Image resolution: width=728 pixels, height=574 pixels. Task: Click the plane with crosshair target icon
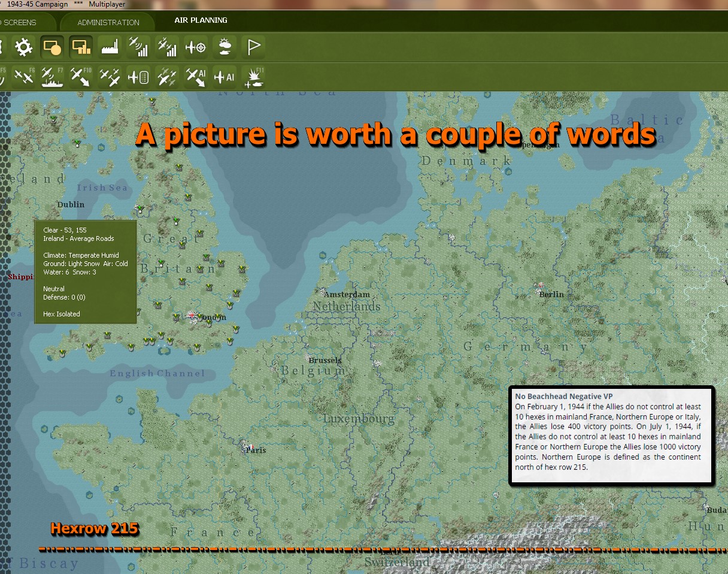pyautogui.click(x=196, y=47)
